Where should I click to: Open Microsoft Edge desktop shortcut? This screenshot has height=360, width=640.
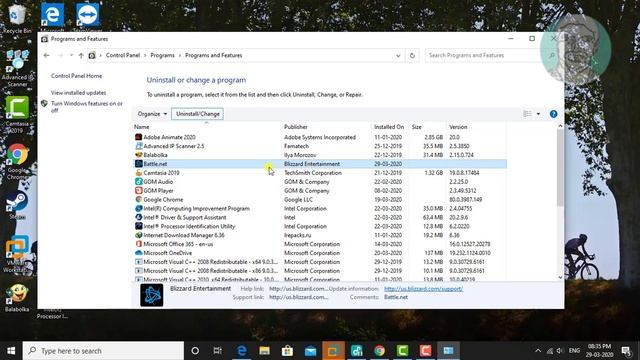point(52,17)
